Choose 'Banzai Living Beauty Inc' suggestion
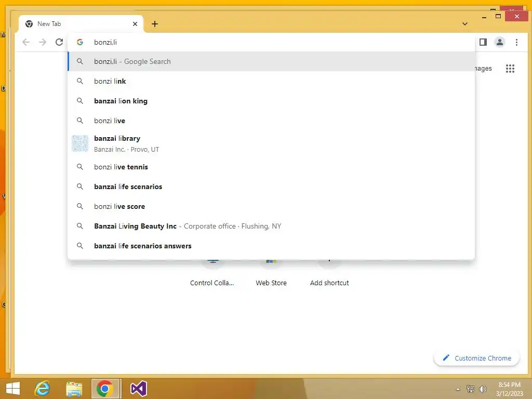Viewport: 532px width, 399px height. [x=271, y=226]
